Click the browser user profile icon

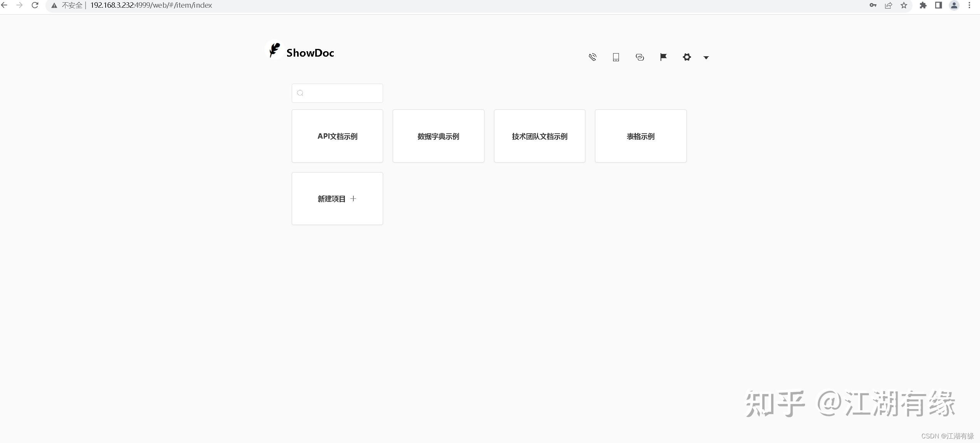pyautogui.click(x=954, y=5)
